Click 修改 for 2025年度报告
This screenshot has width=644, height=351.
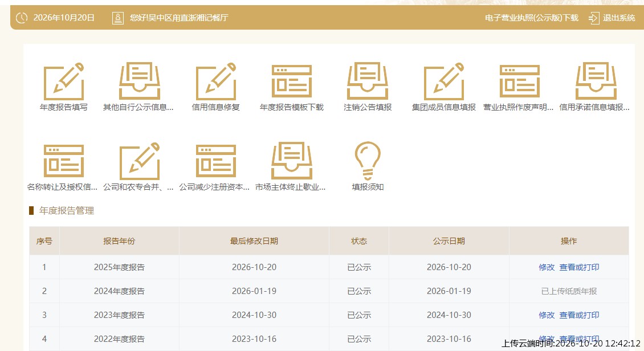click(547, 267)
